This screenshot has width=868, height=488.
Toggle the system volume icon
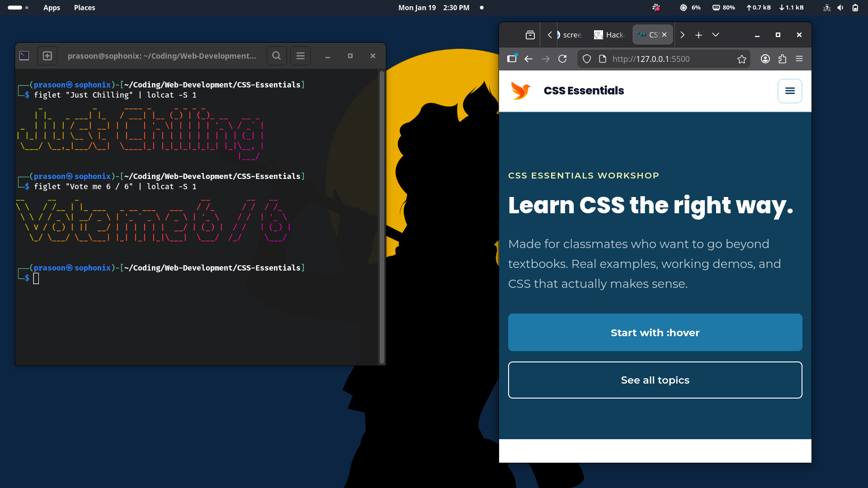[x=840, y=8]
